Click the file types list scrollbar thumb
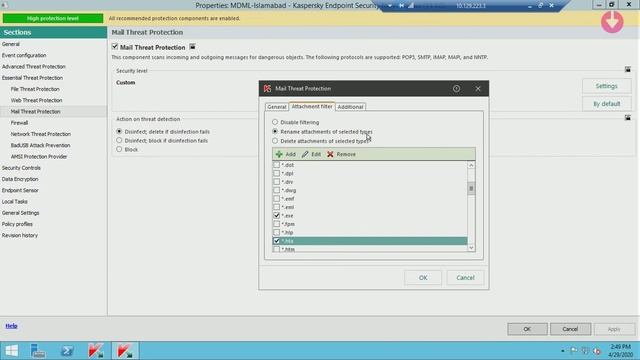This screenshot has height=360, width=640. click(x=471, y=189)
